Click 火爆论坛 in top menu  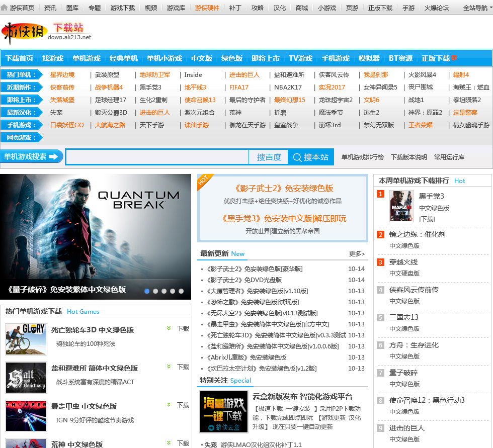click(x=437, y=8)
